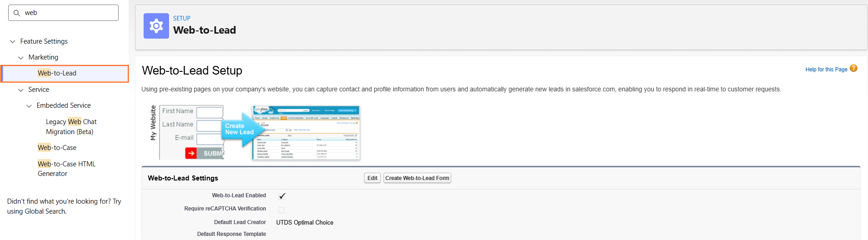Click Create Web-to-Lead Form button
Screen dimensions: 868x240
(x=417, y=178)
